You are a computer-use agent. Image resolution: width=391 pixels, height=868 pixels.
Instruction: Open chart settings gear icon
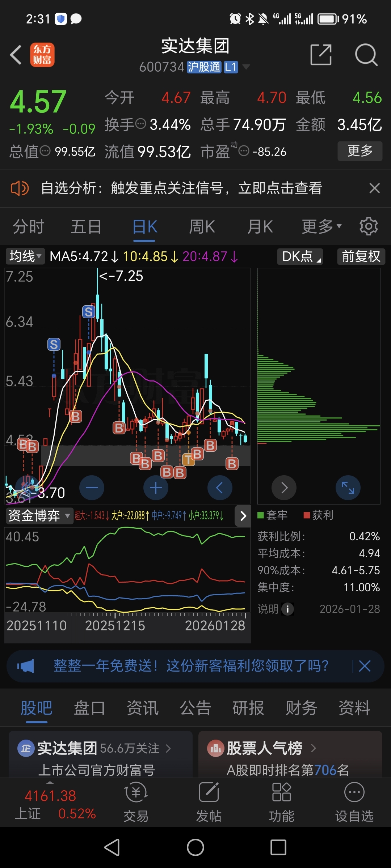coord(369,226)
